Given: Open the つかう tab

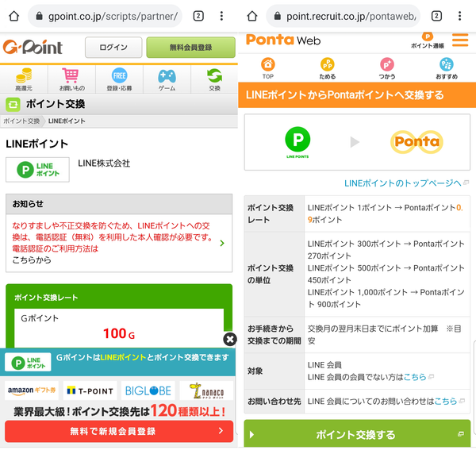Looking at the screenshot, I should coord(387,68).
